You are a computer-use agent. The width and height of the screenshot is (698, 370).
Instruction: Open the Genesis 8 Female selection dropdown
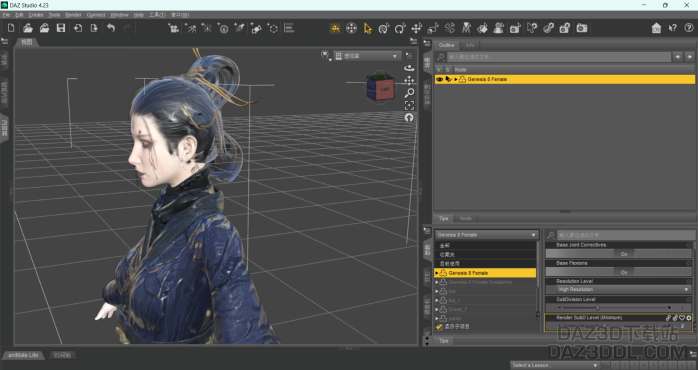[487, 235]
